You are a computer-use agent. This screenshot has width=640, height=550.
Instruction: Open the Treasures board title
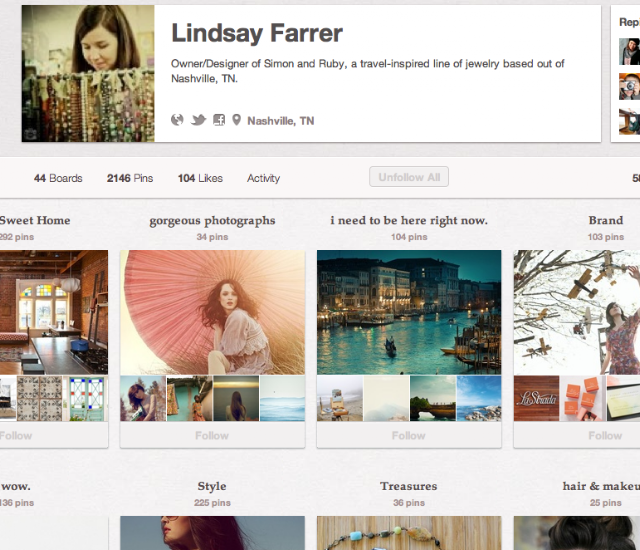tap(409, 486)
